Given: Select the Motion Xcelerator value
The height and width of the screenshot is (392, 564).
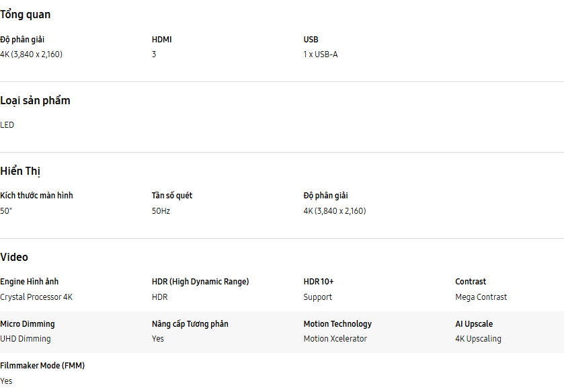Looking at the screenshot, I should 335,339.
